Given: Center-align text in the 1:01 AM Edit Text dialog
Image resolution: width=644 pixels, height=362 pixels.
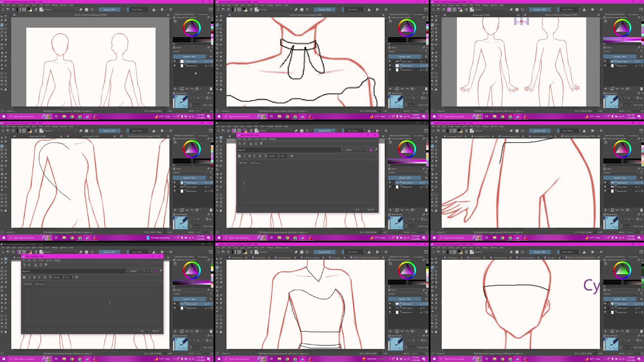Looking at the screenshot, I should click(45, 277).
